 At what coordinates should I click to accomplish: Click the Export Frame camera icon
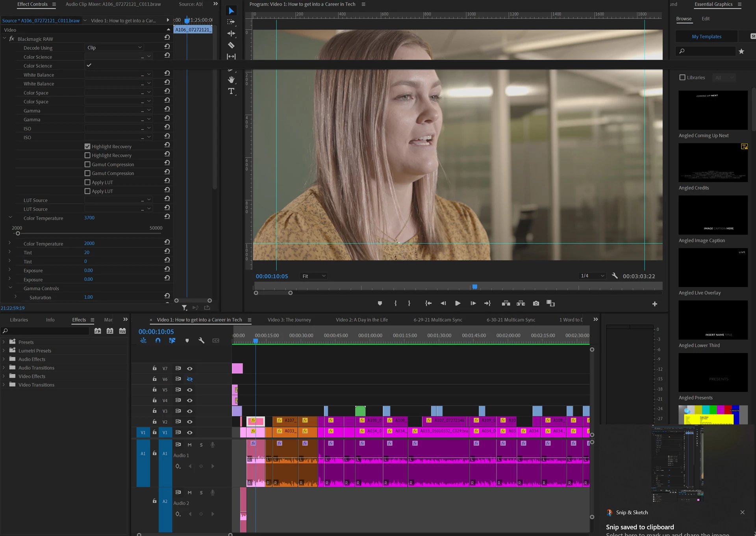point(536,303)
